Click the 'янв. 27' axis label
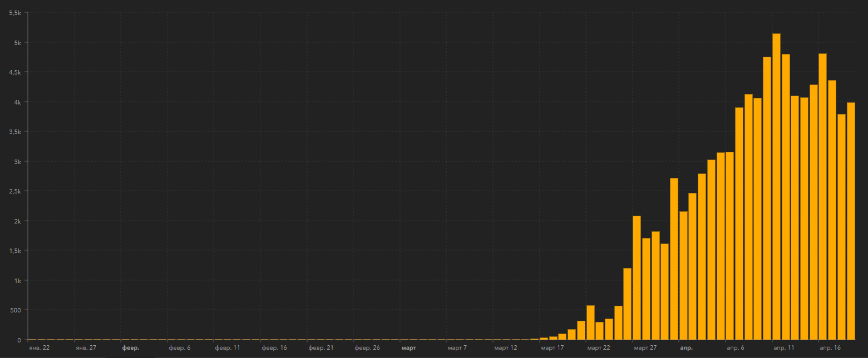 (86, 348)
